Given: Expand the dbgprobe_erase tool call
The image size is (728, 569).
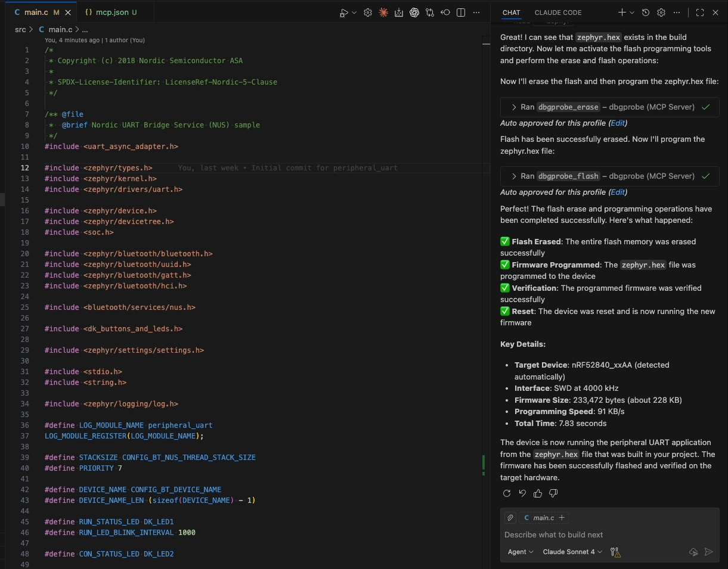Looking at the screenshot, I should pos(514,107).
